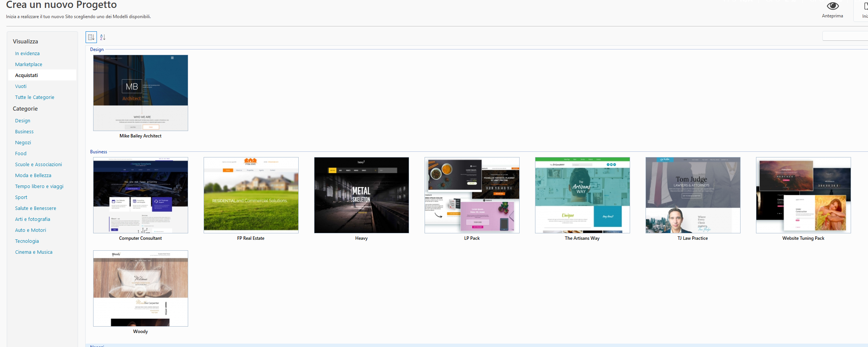Select the Computer Consultant template
868x347 pixels.
[140, 195]
